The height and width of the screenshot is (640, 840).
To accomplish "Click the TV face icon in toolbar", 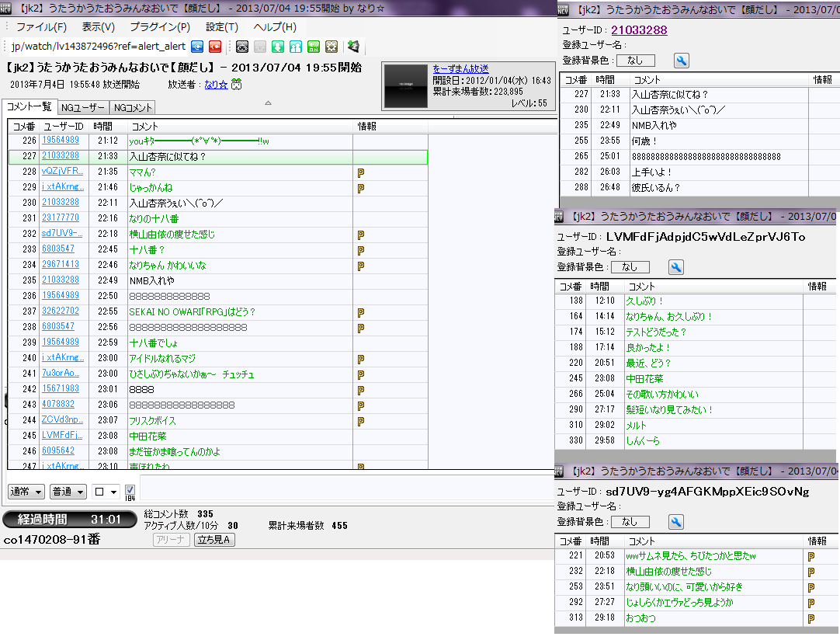I will 242,47.
